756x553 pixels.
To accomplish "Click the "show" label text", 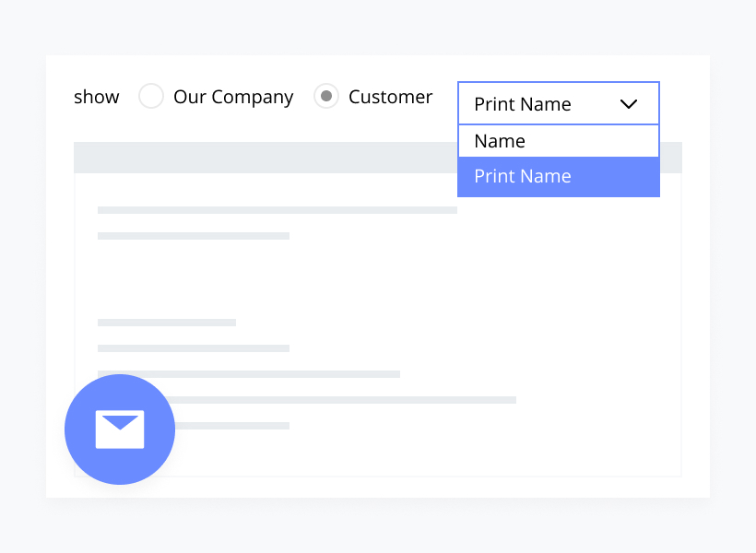I will [97, 97].
